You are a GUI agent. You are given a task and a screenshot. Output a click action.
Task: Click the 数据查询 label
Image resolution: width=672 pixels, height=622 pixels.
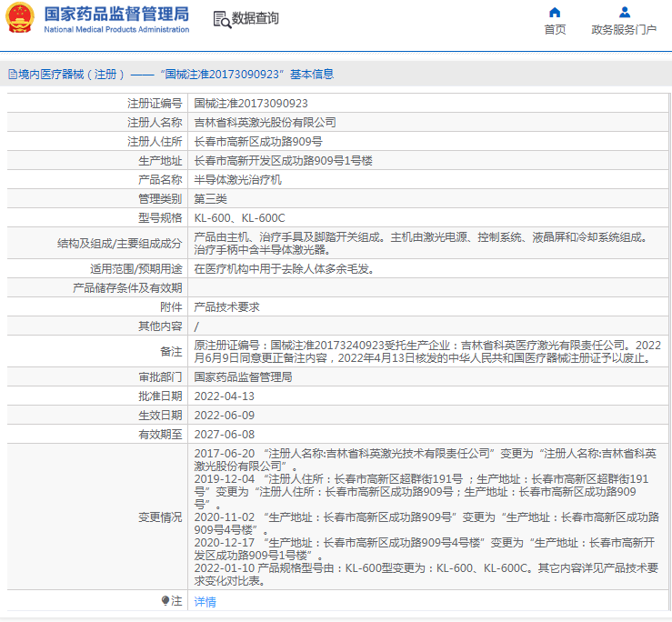point(255,18)
